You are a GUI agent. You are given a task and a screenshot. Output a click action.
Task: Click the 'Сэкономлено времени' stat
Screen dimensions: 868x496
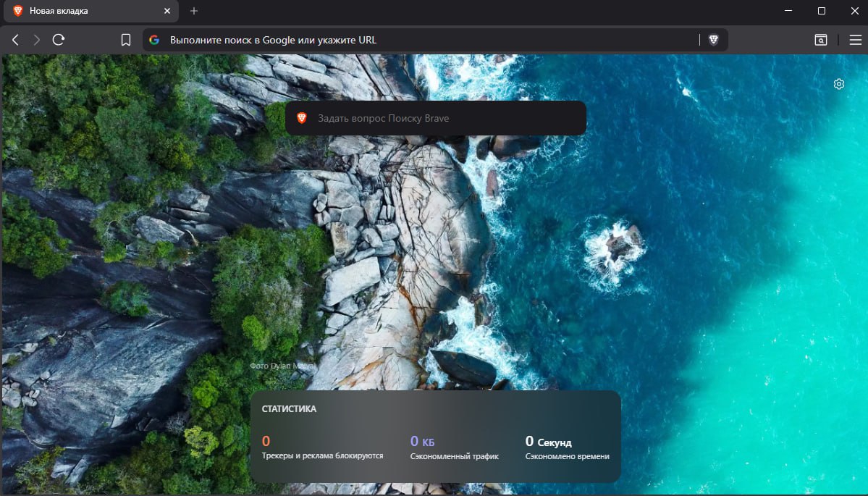coord(568,457)
